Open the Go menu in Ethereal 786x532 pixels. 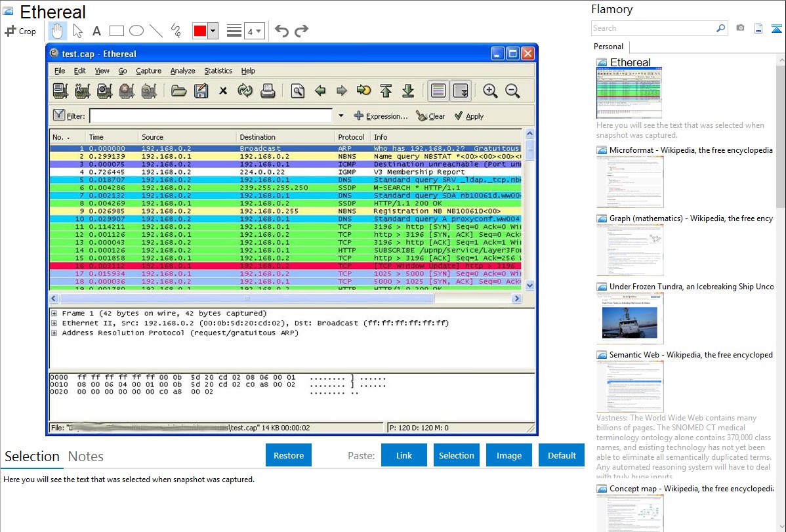click(x=122, y=71)
